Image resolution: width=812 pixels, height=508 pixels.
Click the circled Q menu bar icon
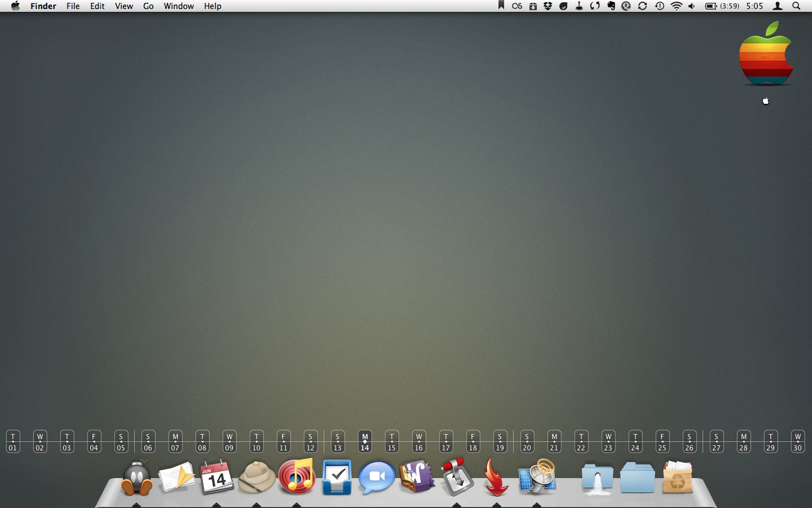point(626,6)
